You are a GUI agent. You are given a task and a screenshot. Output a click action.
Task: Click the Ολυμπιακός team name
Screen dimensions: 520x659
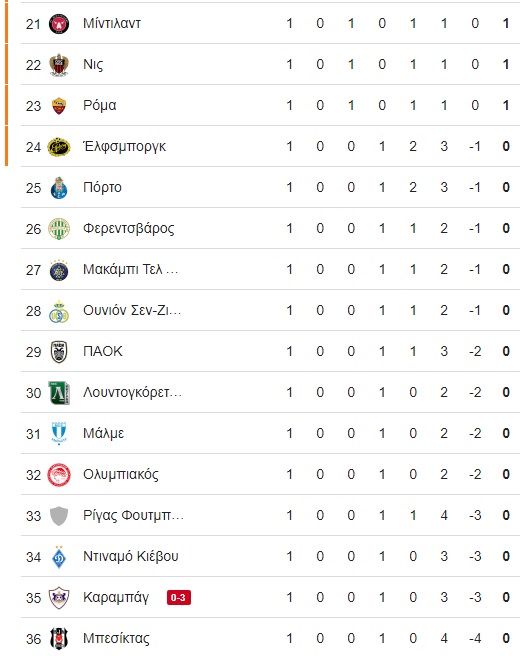pyautogui.click(x=121, y=474)
